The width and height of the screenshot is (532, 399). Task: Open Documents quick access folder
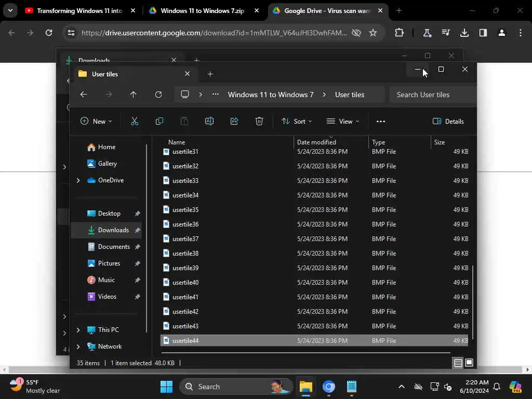(114, 247)
